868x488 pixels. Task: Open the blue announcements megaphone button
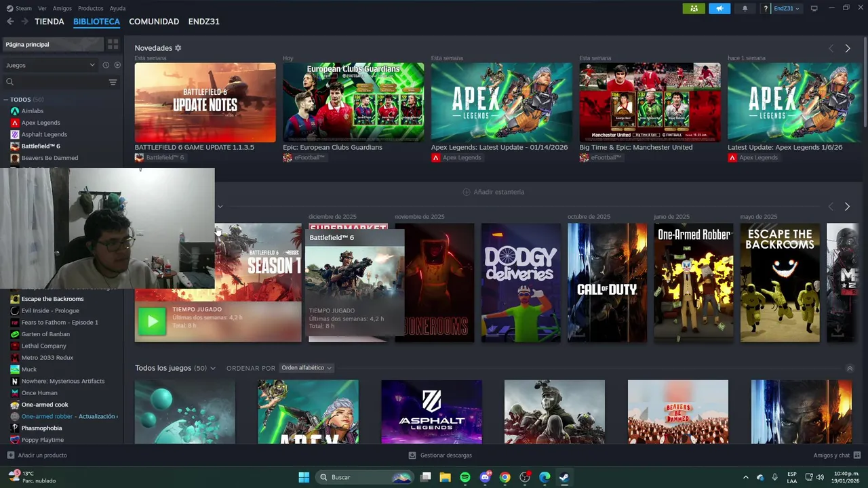tap(719, 9)
